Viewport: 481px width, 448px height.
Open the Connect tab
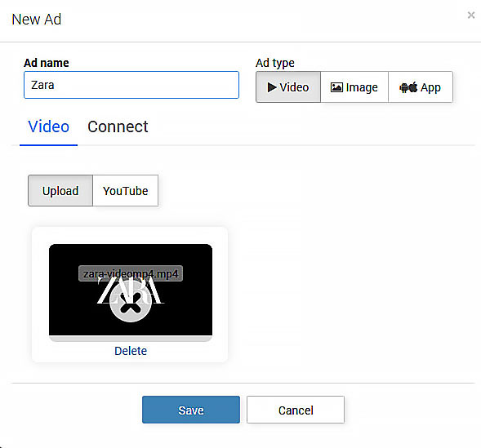(118, 126)
